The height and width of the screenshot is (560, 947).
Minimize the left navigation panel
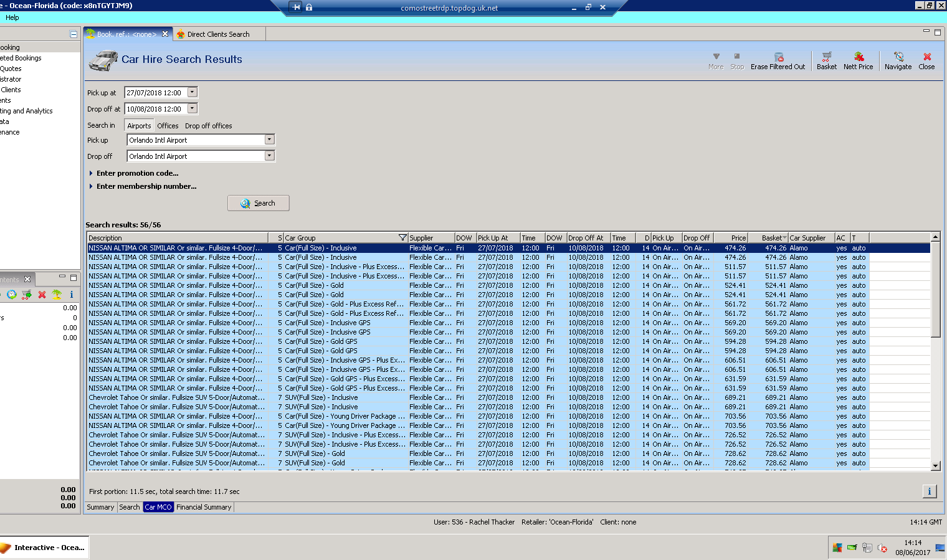click(x=74, y=34)
